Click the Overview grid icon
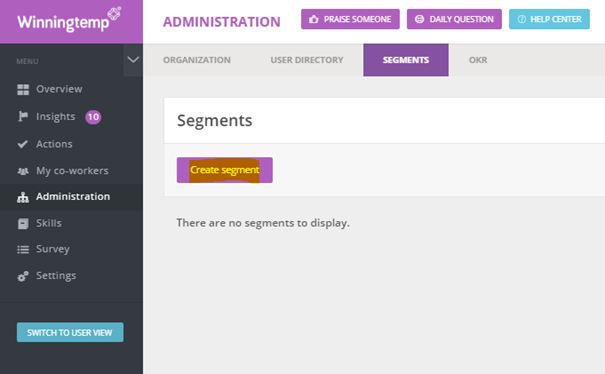The width and height of the screenshot is (605, 374). coord(23,90)
